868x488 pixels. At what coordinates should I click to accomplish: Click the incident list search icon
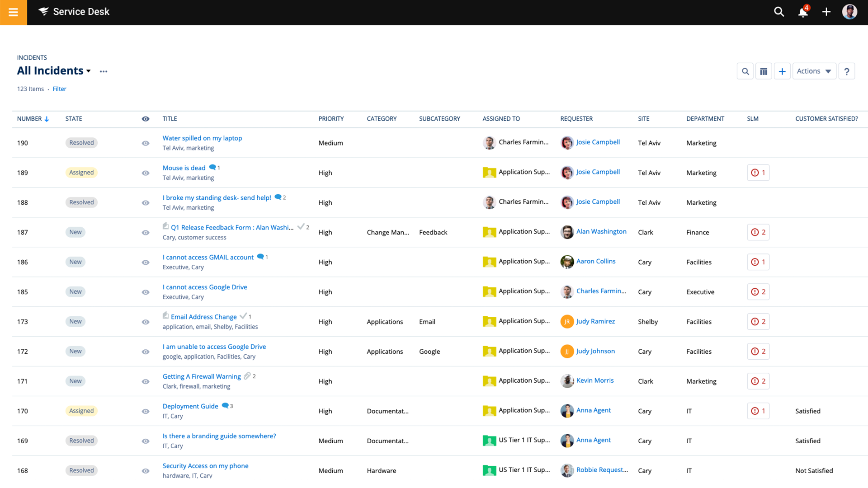(745, 71)
